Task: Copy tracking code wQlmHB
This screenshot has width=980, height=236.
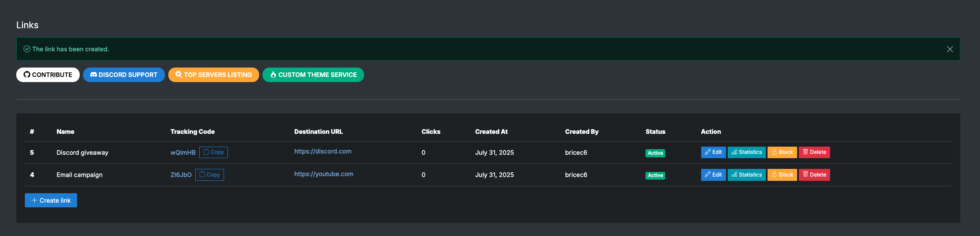Action: [213, 152]
